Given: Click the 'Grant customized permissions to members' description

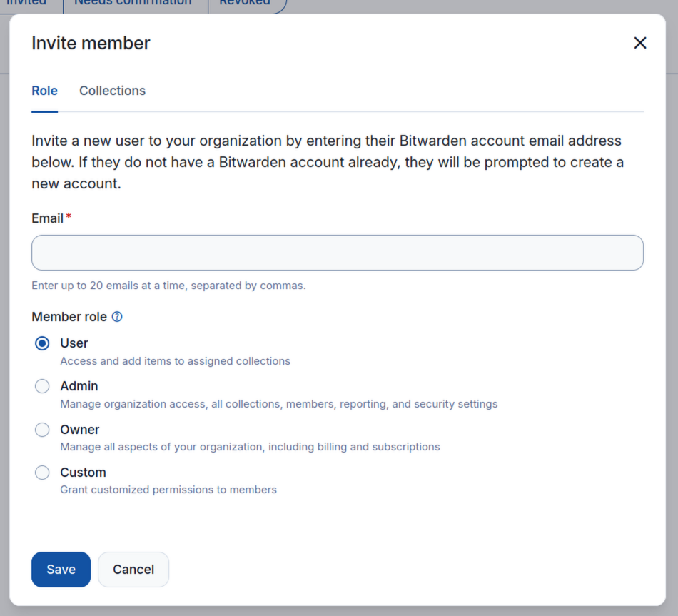Looking at the screenshot, I should pyautogui.click(x=168, y=490).
